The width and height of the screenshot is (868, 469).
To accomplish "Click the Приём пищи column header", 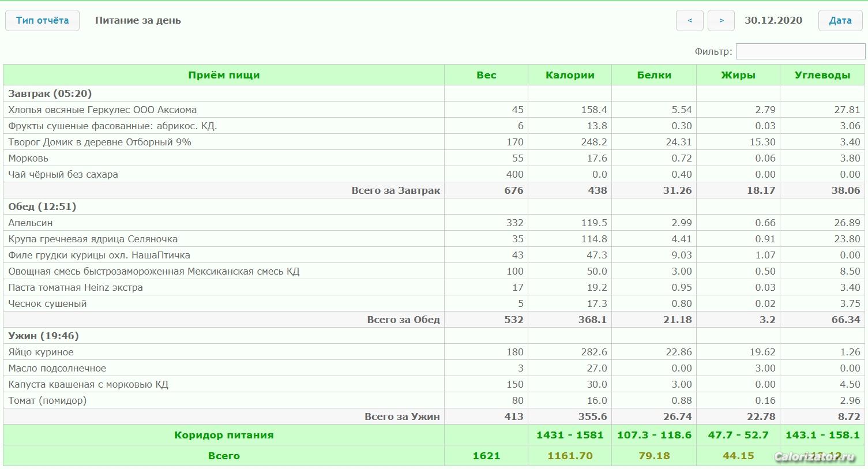I will (224, 75).
